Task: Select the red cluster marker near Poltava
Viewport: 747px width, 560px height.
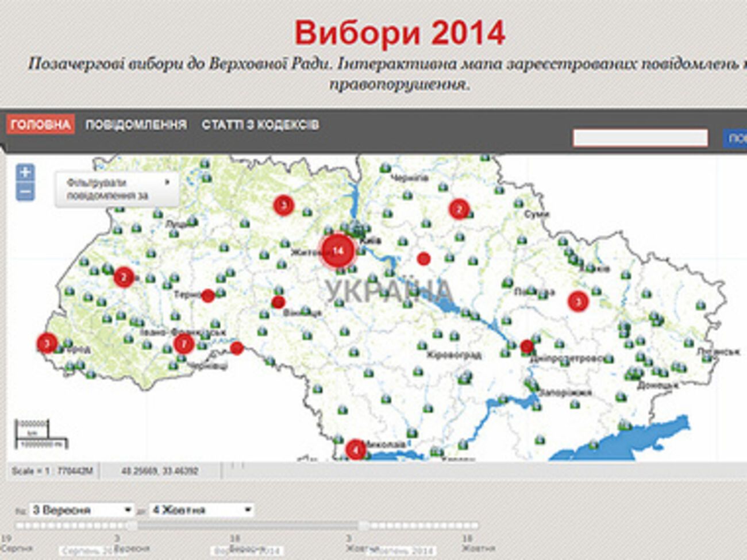Action: (577, 301)
